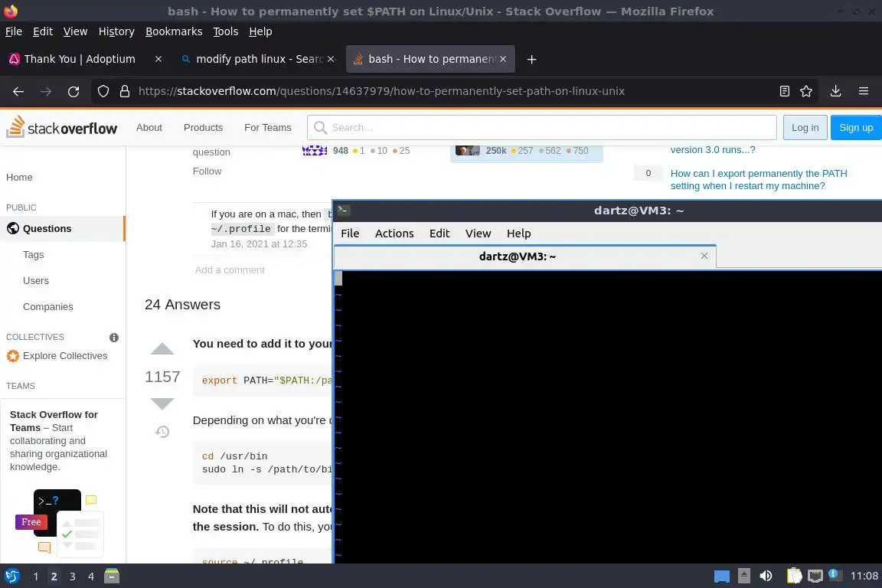The width and height of the screenshot is (882, 588).
Task: Open terminal View menu
Action: point(478,233)
